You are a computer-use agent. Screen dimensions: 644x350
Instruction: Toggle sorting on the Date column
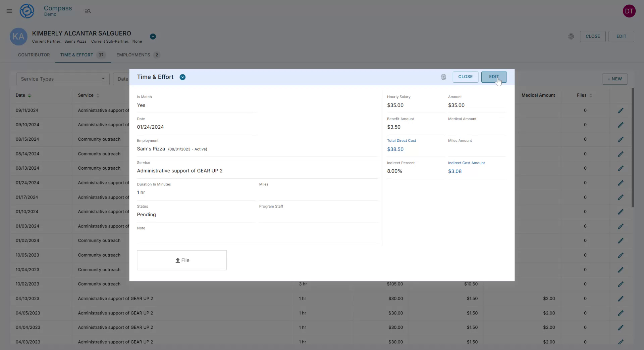[x=30, y=95]
